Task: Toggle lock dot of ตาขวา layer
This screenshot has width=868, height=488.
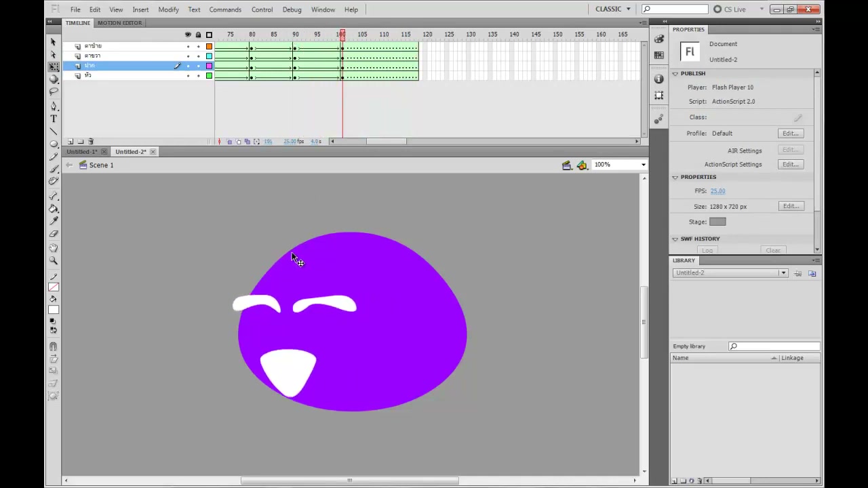Action: 198,56
